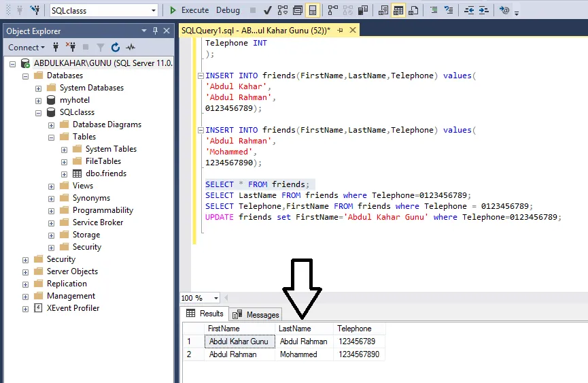Open the Activity Monitor icon
588x383 pixels.
[x=131, y=47]
